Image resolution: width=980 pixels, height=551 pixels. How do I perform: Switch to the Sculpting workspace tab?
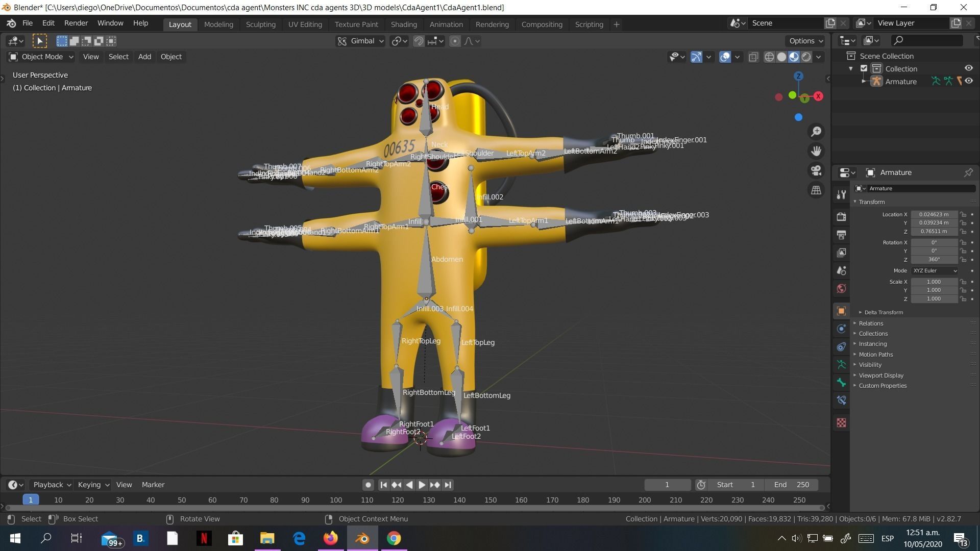coord(260,24)
